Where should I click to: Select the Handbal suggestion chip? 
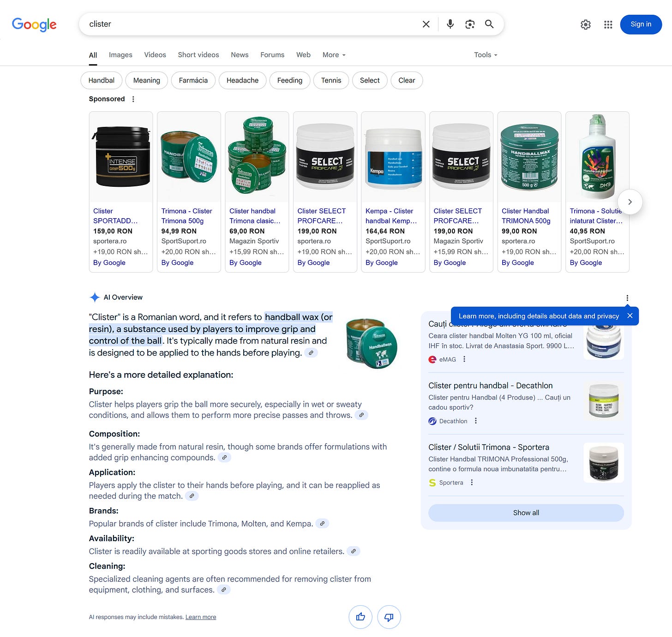[102, 80]
